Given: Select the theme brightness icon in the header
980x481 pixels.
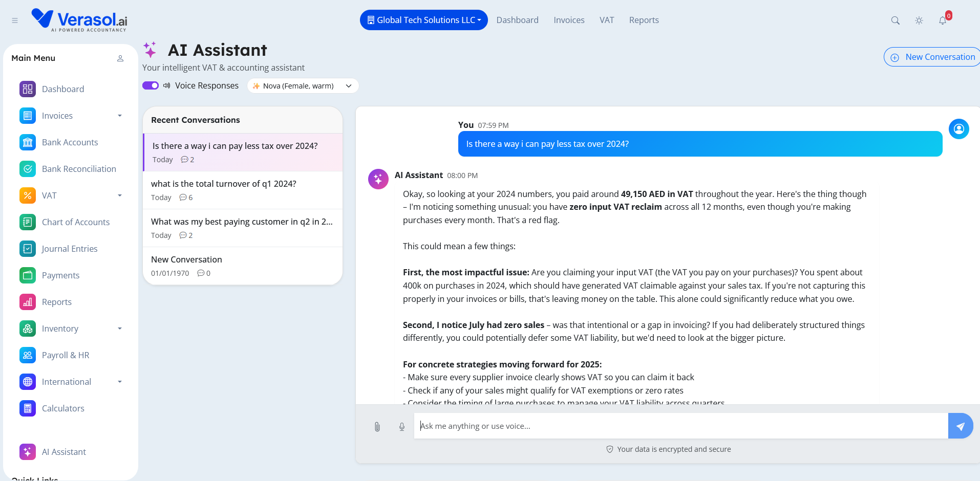Looking at the screenshot, I should click(x=918, y=20).
